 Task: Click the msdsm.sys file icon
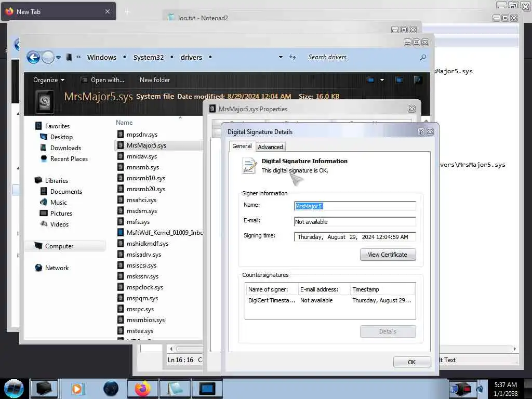(x=121, y=211)
